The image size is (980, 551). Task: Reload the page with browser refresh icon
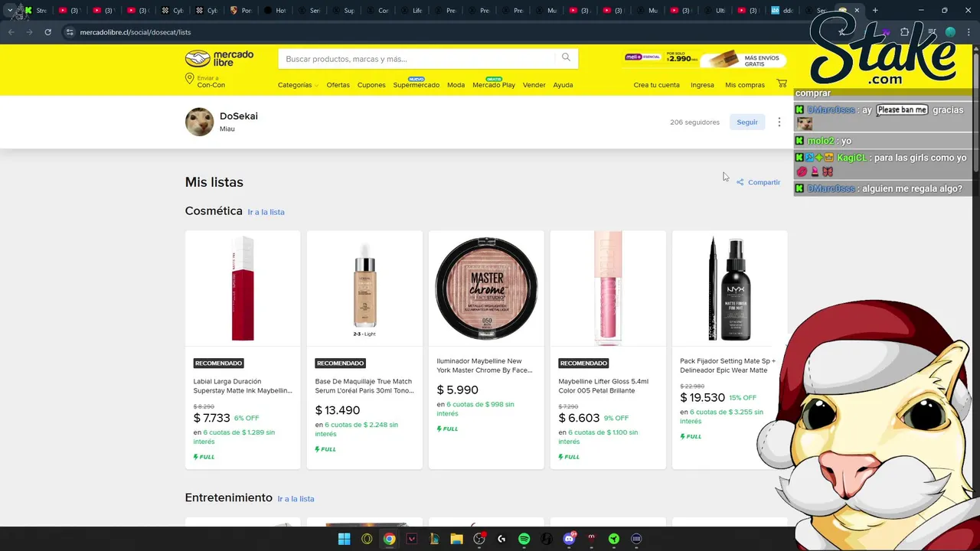click(47, 32)
